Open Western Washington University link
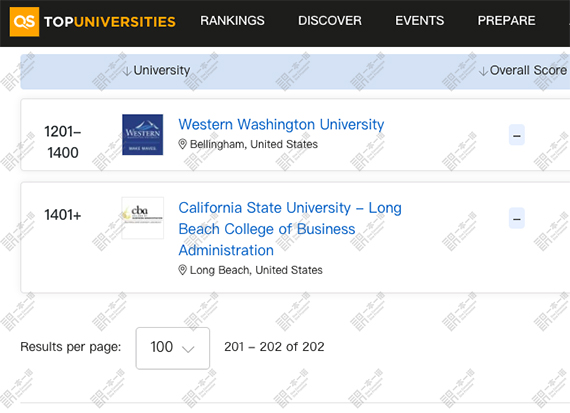 coord(281,124)
